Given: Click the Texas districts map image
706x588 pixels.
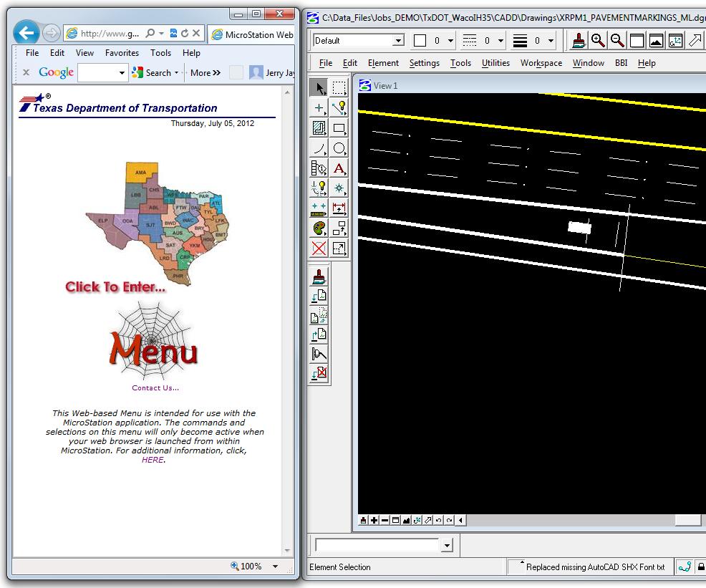Looking at the screenshot, I should [158, 223].
